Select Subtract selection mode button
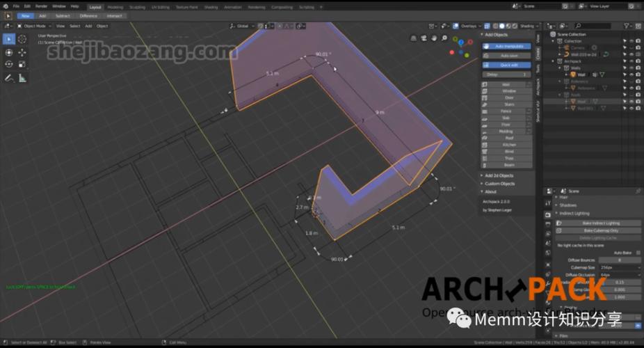Viewport: 644px width, 348px height. 63,15
